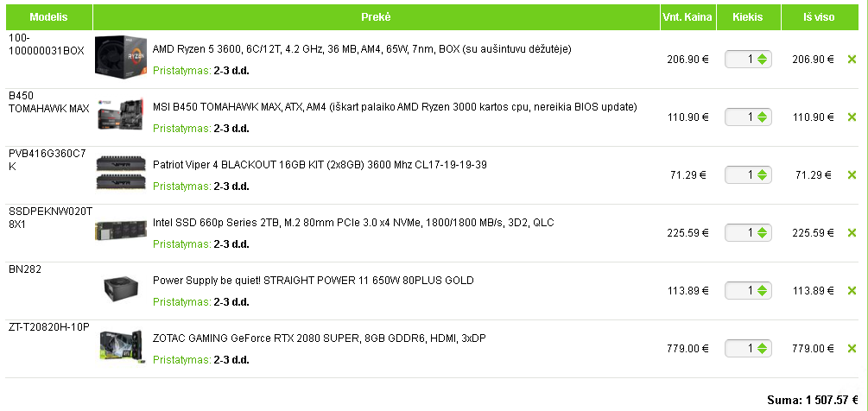Open Intel SSD 660p Series 2TB link

(x=353, y=223)
